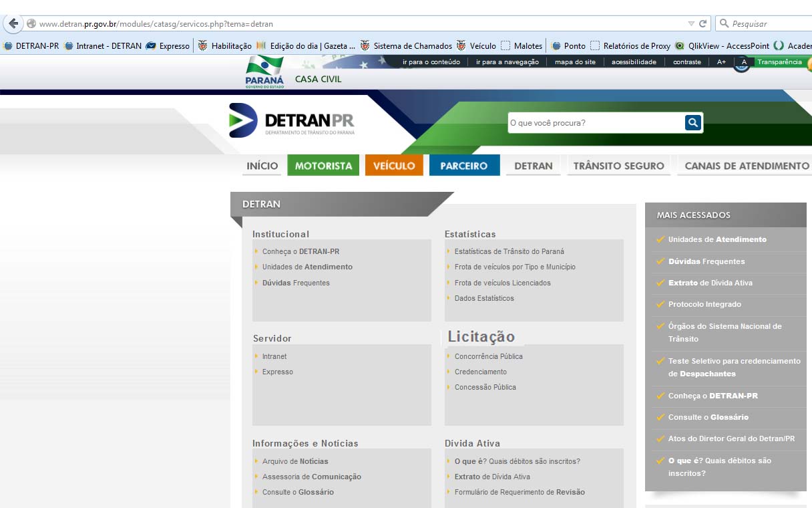The image size is (812, 508).
Task: Open the Relatórios de Proxy bookmark
Action: point(630,46)
